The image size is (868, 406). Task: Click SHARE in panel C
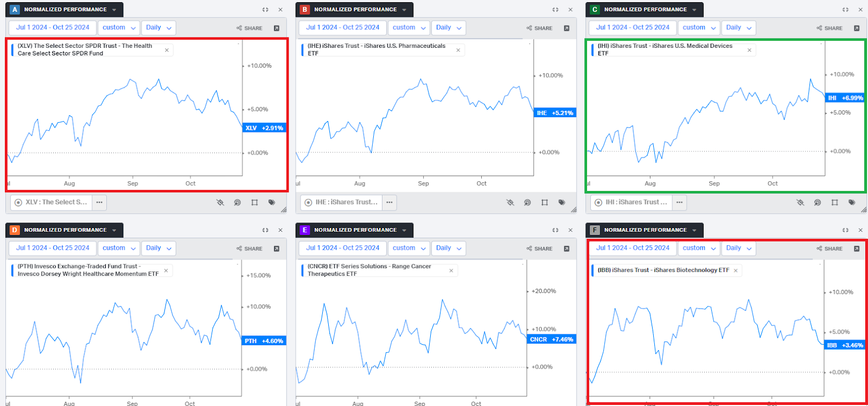(x=830, y=28)
